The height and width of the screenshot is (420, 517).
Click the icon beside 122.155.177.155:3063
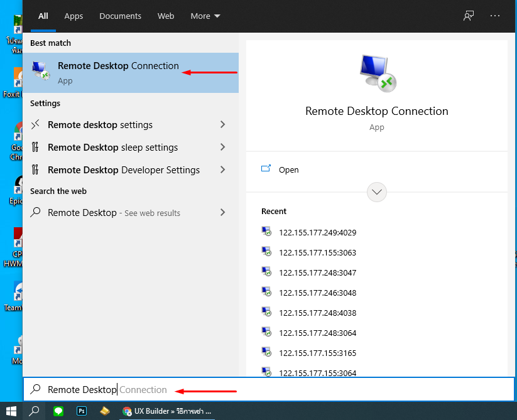(x=266, y=252)
